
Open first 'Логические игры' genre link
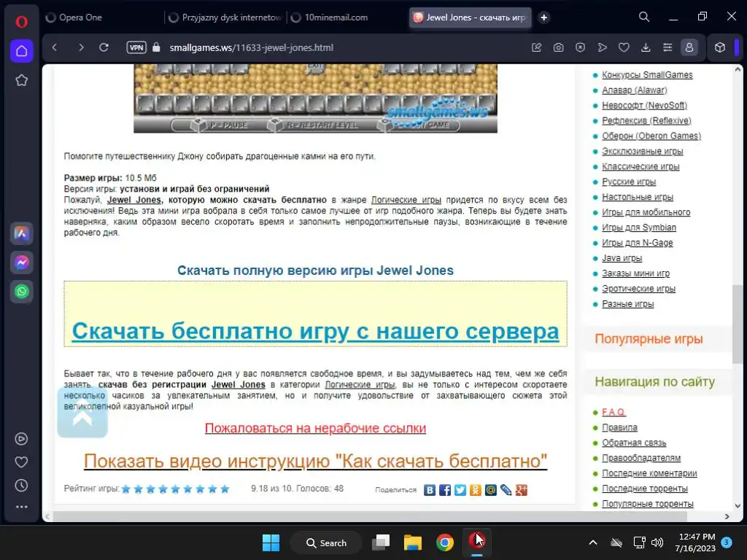(406, 200)
